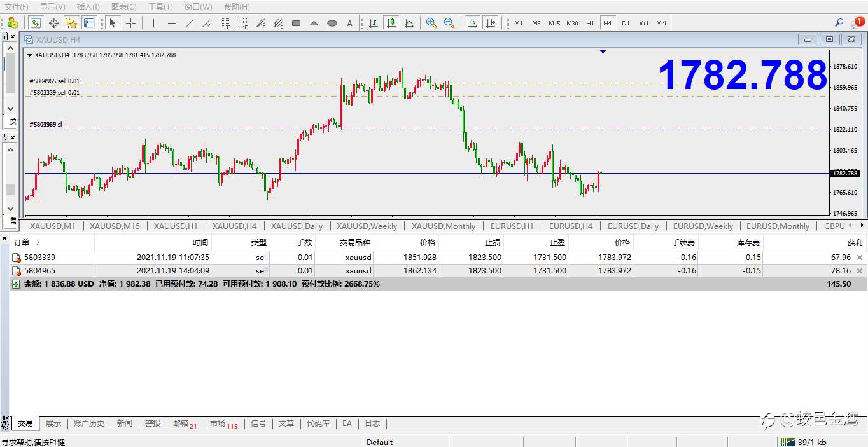The image size is (868, 447).
Task: Sort by the 时间 column header
Action: pyautogui.click(x=153, y=242)
